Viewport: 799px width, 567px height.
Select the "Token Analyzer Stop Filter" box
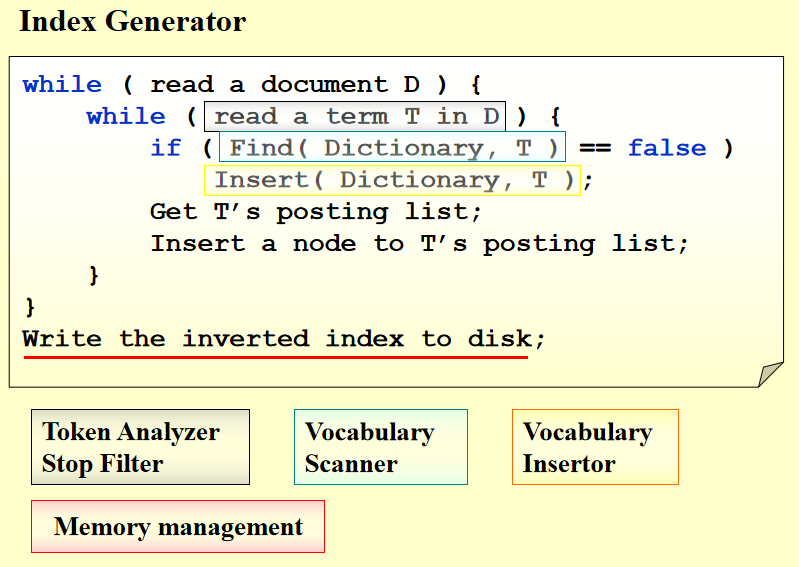point(140,447)
